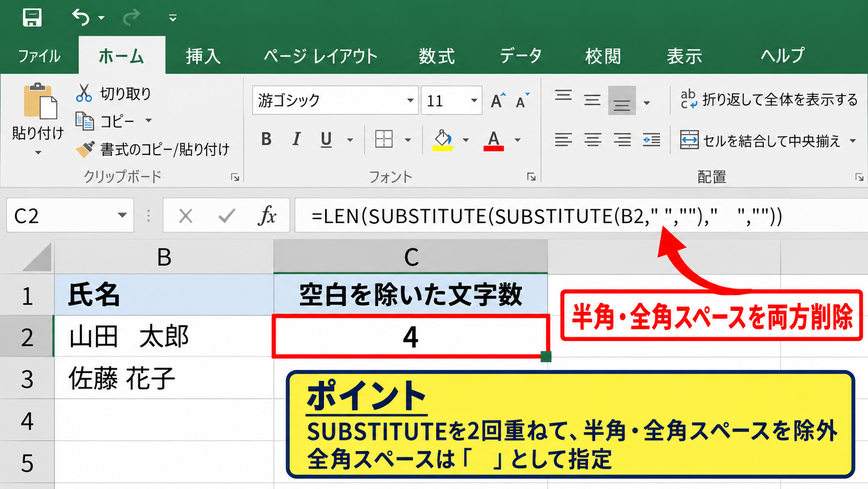Click the Save icon in title bar
868x489 pixels.
(x=32, y=18)
